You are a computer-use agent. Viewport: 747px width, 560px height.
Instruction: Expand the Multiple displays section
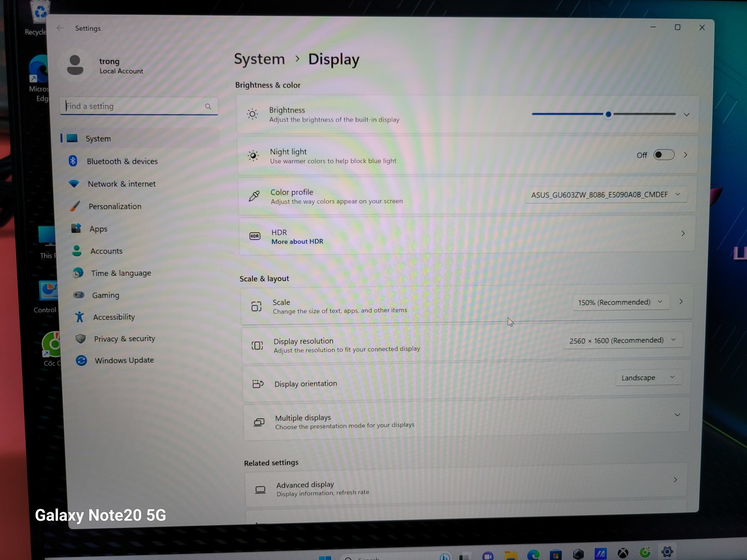click(x=677, y=415)
